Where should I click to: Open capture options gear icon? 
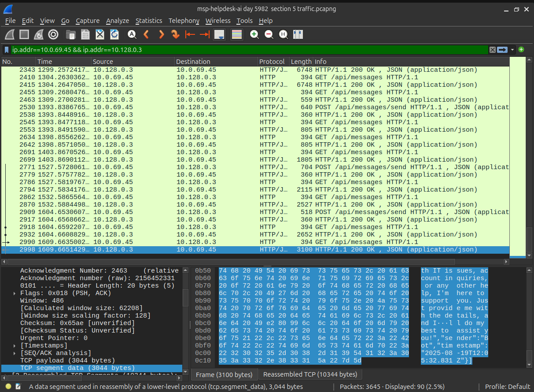(x=53, y=34)
